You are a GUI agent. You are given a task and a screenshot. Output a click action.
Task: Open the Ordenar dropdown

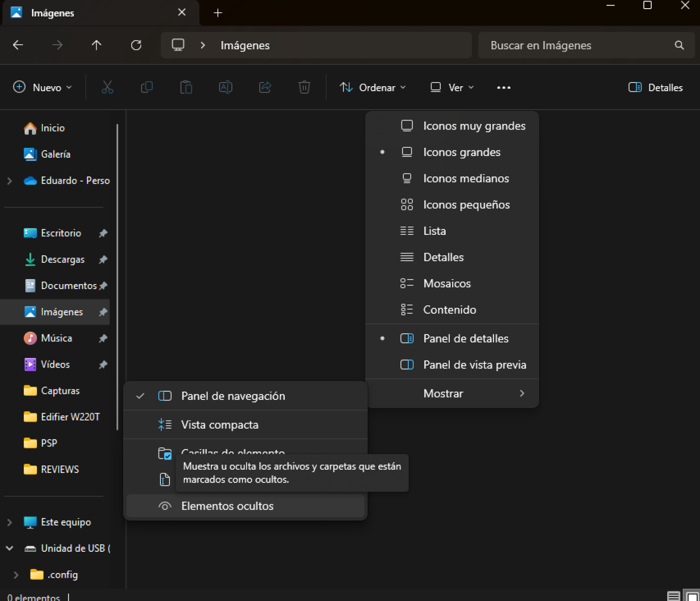(373, 87)
